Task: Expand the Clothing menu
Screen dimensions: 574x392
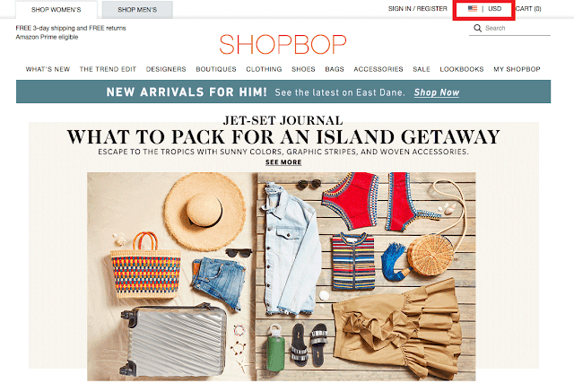Action: coord(264,69)
